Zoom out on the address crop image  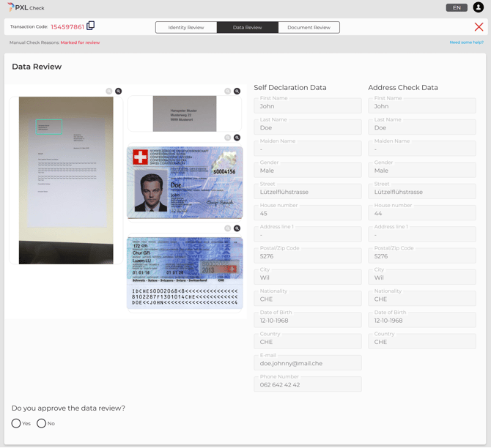tap(228, 91)
